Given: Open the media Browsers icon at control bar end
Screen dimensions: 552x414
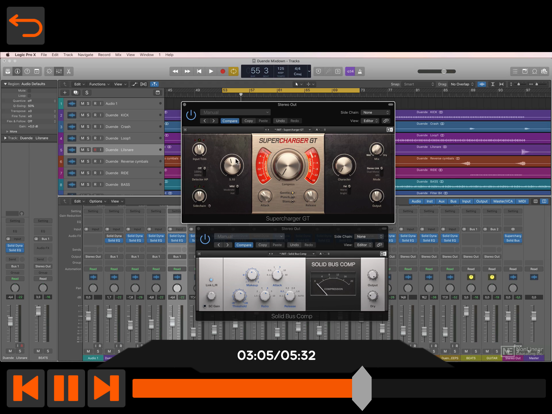Looking at the screenshot, I should (x=544, y=71).
